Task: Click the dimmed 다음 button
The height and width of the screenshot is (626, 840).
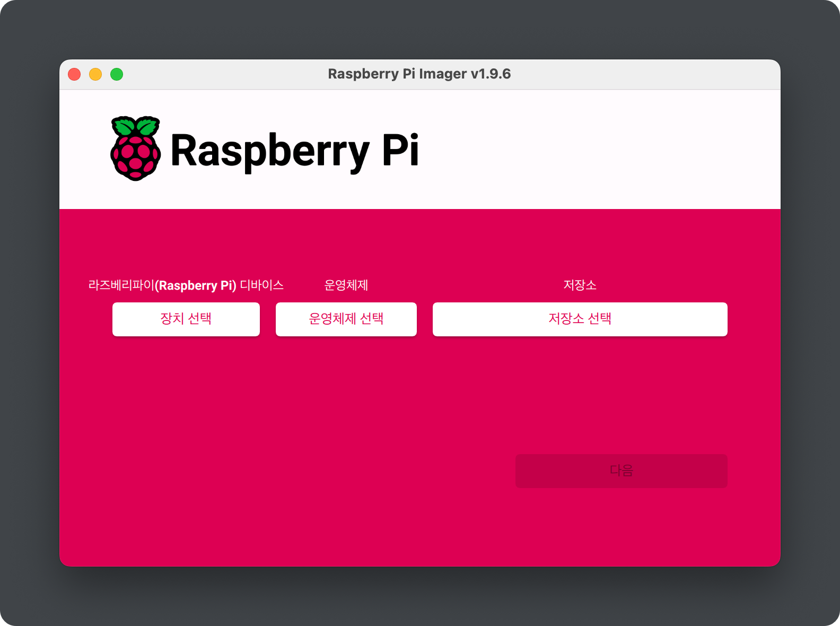Action: tap(622, 471)
